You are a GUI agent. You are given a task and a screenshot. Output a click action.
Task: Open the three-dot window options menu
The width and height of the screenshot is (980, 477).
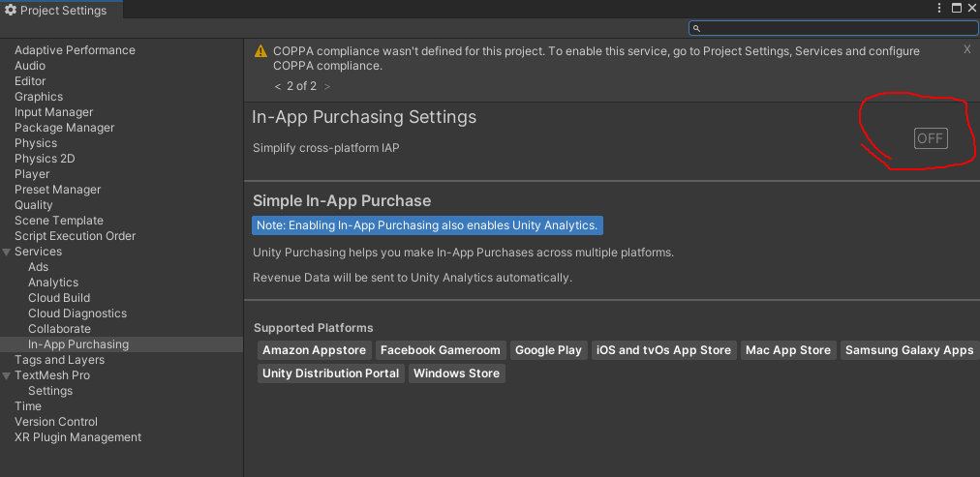[x=939, y=8]
